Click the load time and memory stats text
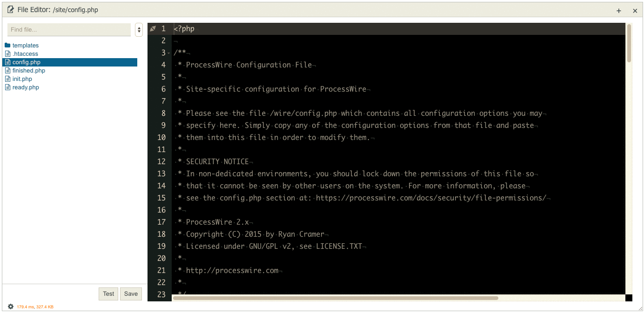Viewport: 644px width, 313px height. point(35,307)
